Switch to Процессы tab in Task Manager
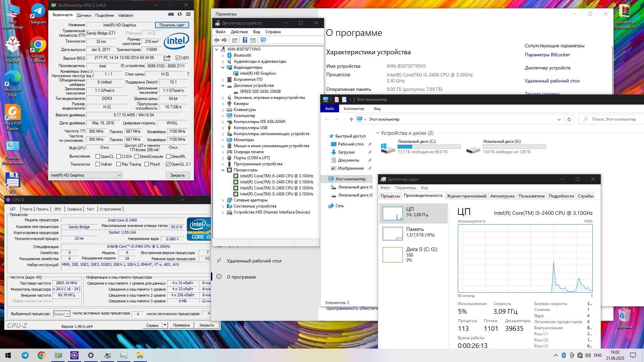644x362 pixels. 390,196
